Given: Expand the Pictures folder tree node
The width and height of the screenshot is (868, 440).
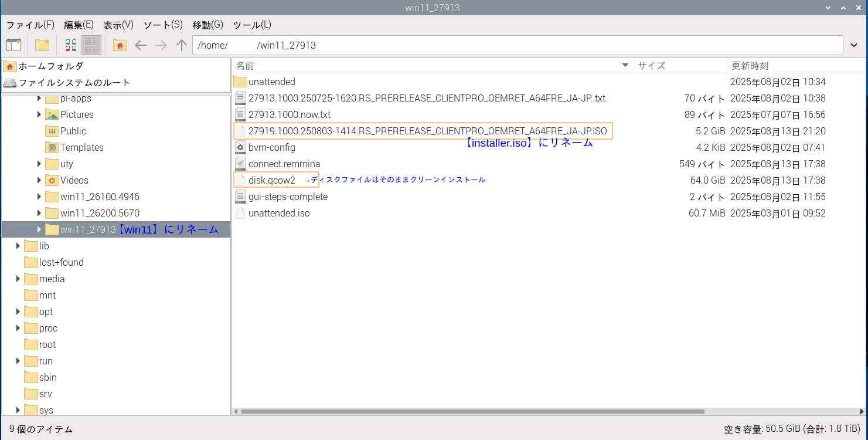Looking at the screenshot, I should pyautogui.click(x=39, y=114).
